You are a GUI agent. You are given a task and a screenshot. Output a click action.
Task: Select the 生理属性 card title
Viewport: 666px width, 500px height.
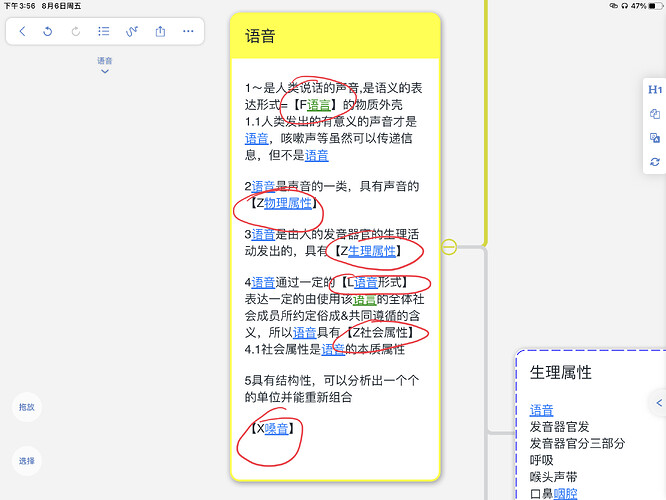point(561,373)
